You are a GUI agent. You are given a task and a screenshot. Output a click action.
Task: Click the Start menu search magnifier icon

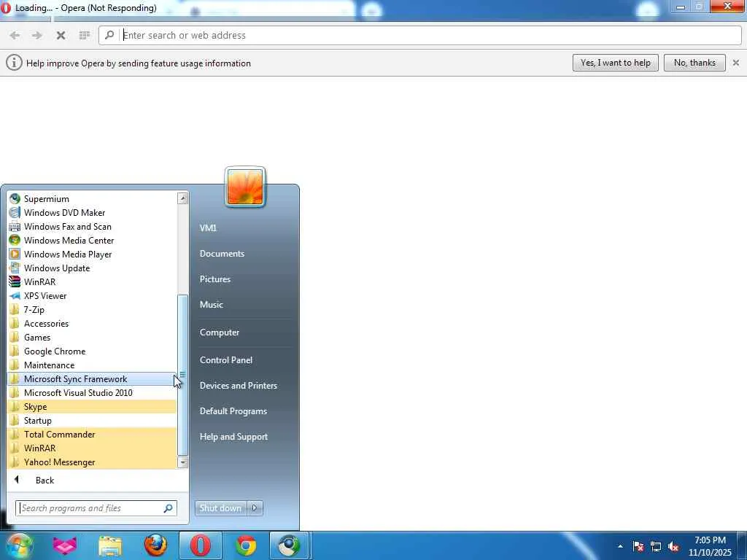click(x=169, y=508)
